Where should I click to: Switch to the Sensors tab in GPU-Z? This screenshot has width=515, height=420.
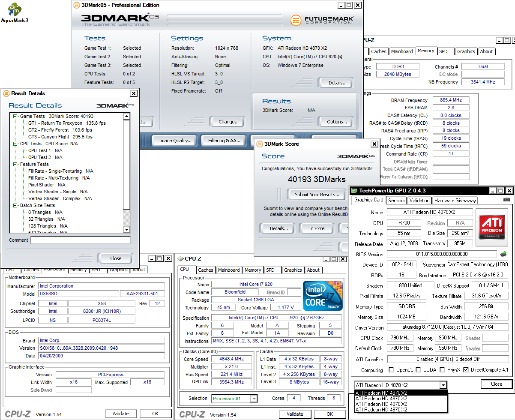[396, 200]
